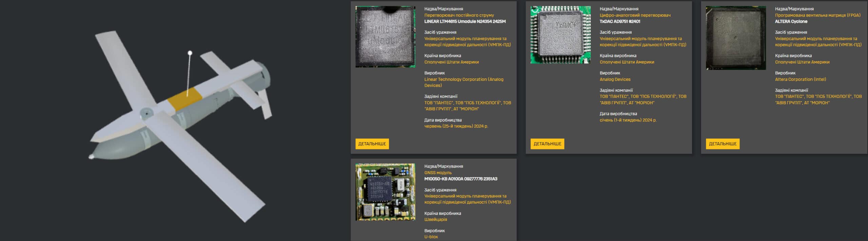Viewport: 868px width, 241px height.
Task: Click УМПК-ПД weapon link in TxDAC card
Action: point(643,42)
